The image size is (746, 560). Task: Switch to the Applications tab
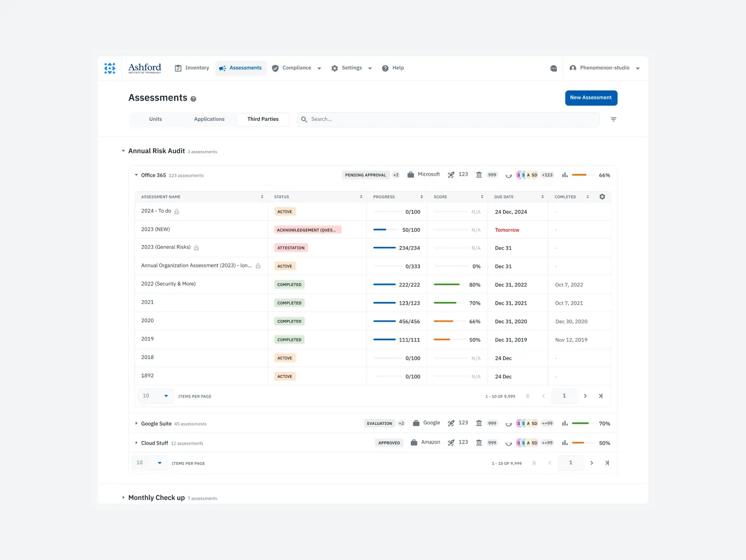[209, 119]
